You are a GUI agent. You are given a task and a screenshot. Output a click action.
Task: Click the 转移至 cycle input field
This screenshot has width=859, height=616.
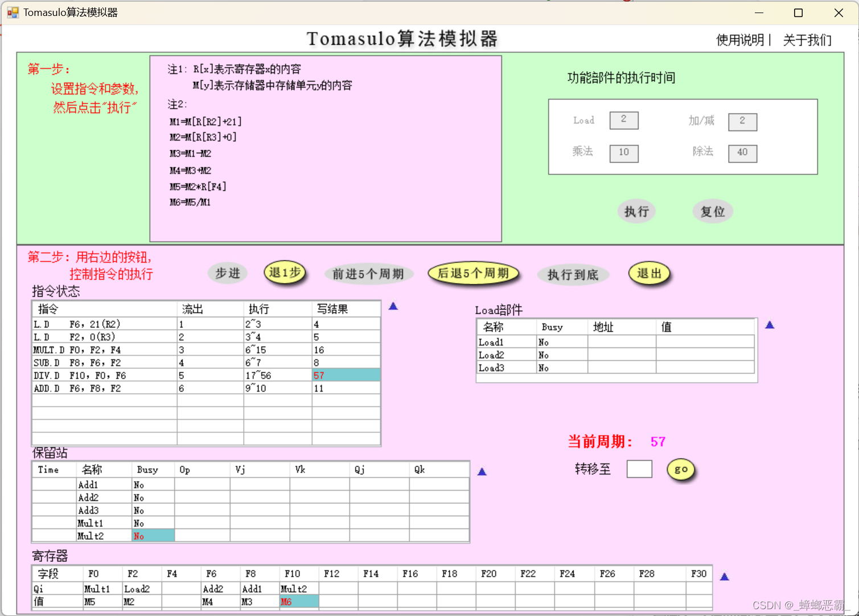coord(639,469)
